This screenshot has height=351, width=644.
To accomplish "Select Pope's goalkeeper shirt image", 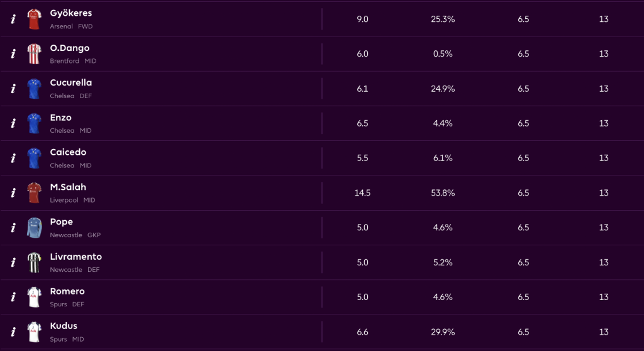I will tap(34, 228).
